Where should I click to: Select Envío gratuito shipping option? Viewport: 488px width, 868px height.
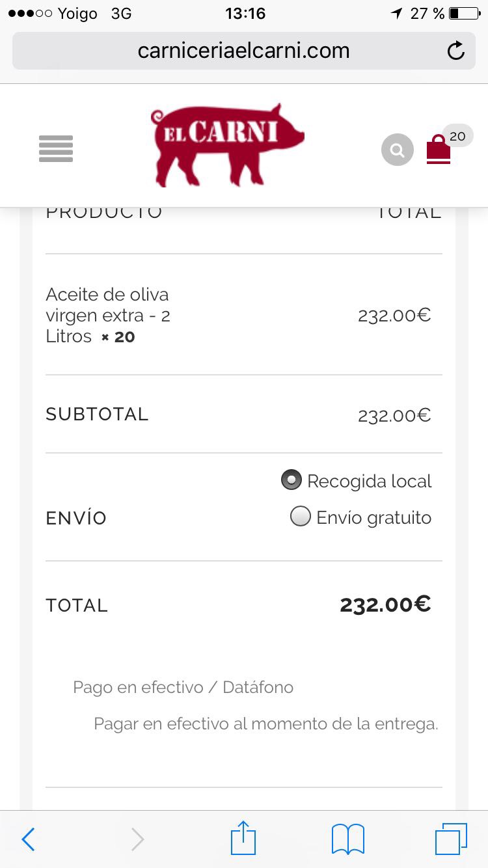coord(300,517)
